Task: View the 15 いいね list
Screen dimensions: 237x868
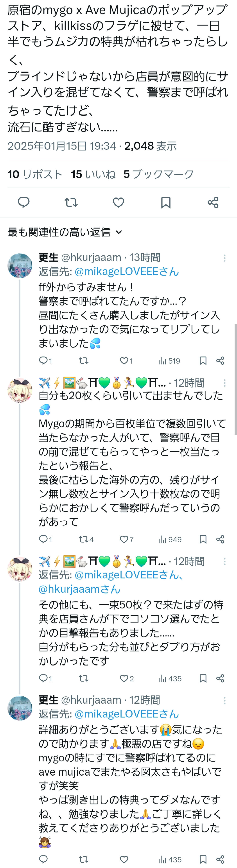Action: pos(93,174)
